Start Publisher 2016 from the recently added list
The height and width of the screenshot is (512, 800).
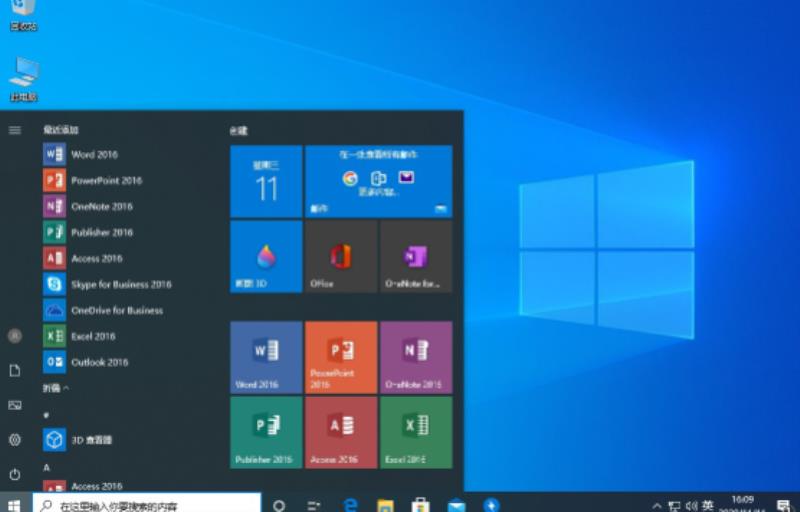[x=117, y=232]
